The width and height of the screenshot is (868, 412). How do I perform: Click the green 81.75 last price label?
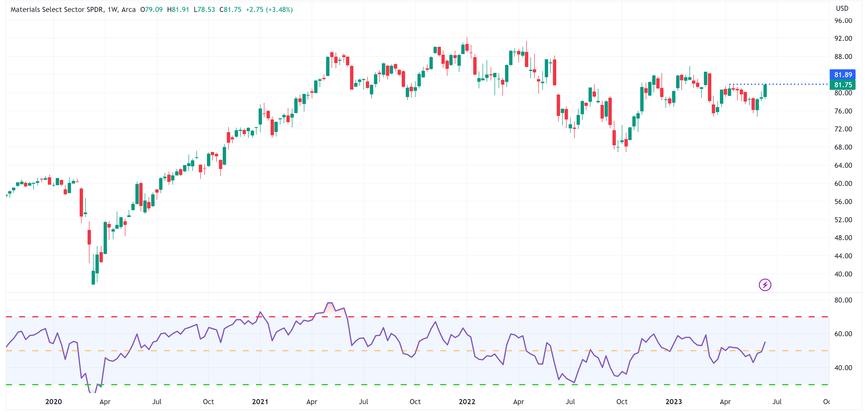[x=842, y=85]
